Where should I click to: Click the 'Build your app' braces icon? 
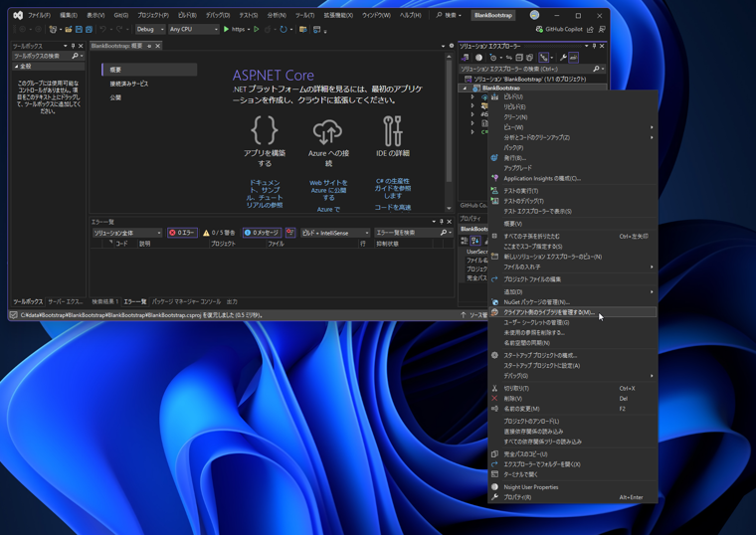point(265,130)
